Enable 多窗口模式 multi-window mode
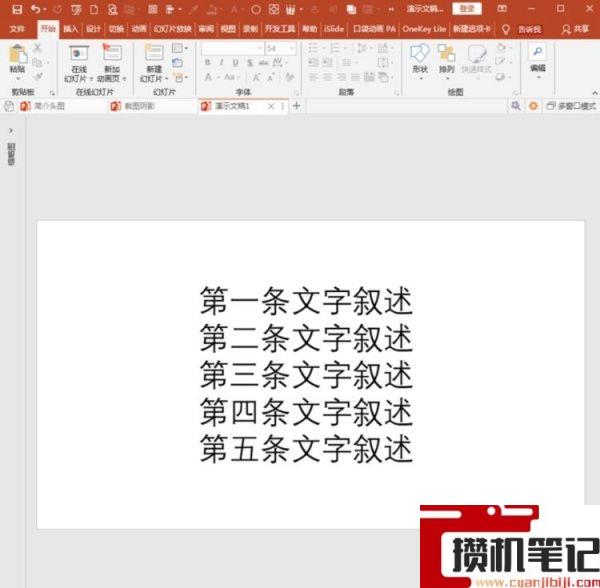 [571, 106]
